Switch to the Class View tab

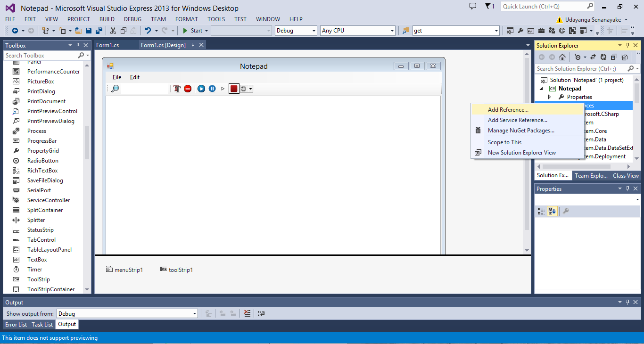pyautogui.click(x=626, y=175)
